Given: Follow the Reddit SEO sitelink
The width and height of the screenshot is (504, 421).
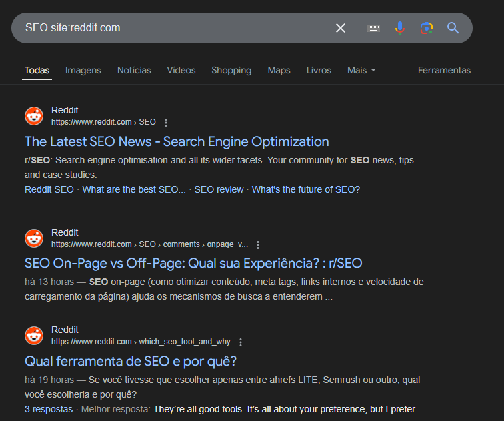Looking at the screenshot, I should click(49, 189).
